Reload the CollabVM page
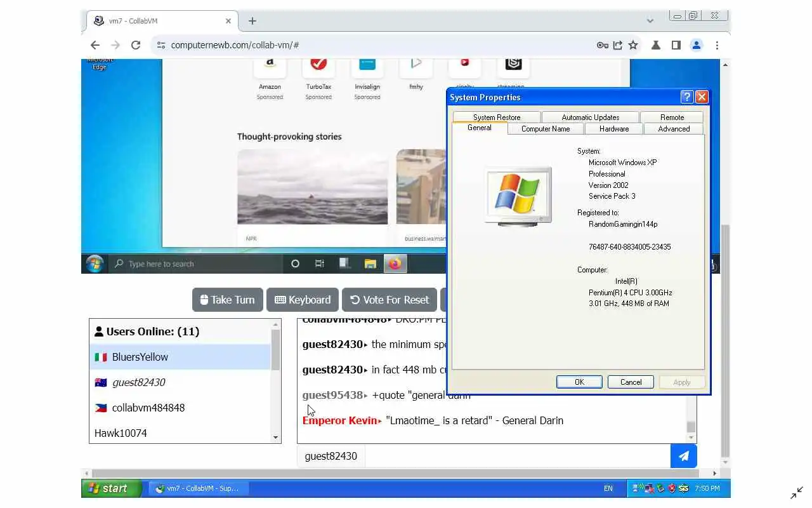Screen dimensions: 812x508 pos(136,45)
